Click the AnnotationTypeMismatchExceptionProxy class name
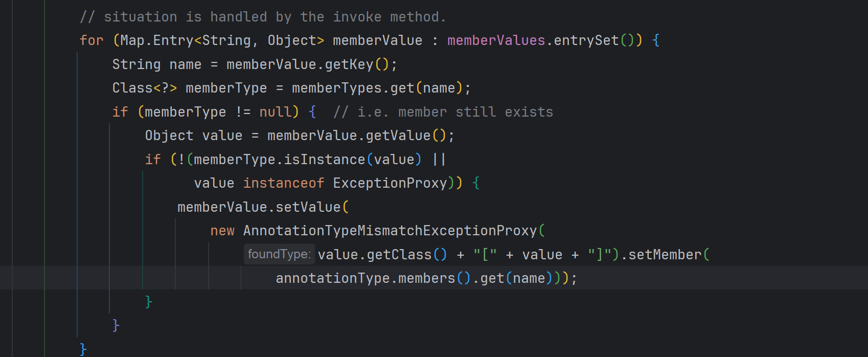The width and height of the screenshot is (868, 357). click(x=390, y=231)
